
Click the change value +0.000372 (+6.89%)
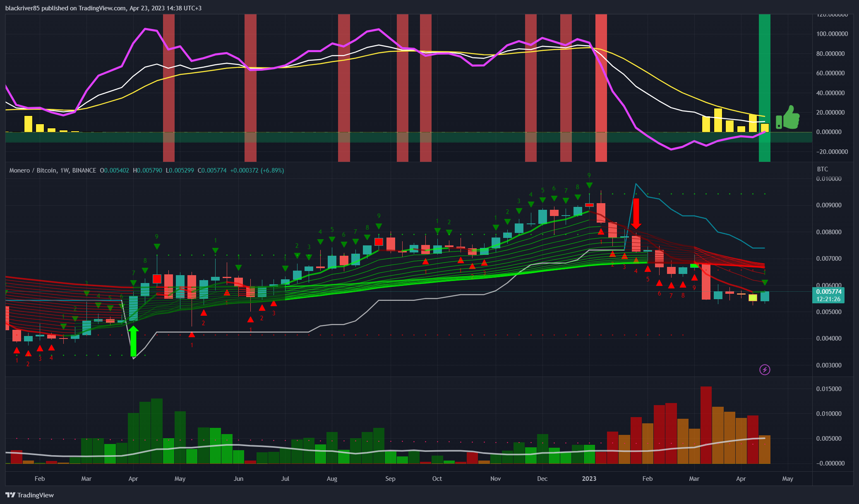(x=257, y=170)
